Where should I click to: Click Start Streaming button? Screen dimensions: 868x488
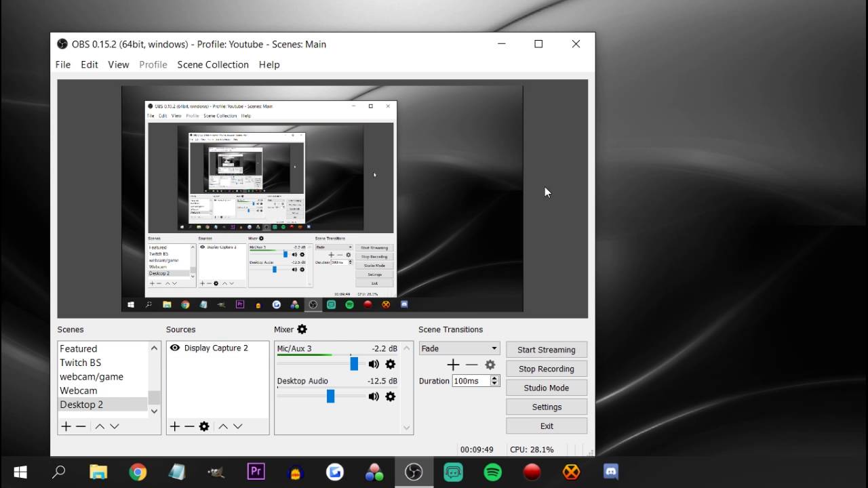(x=547, y=350)
